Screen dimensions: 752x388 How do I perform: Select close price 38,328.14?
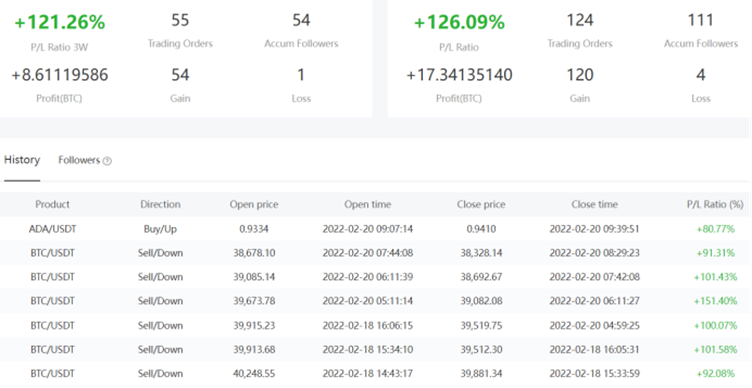481,253
